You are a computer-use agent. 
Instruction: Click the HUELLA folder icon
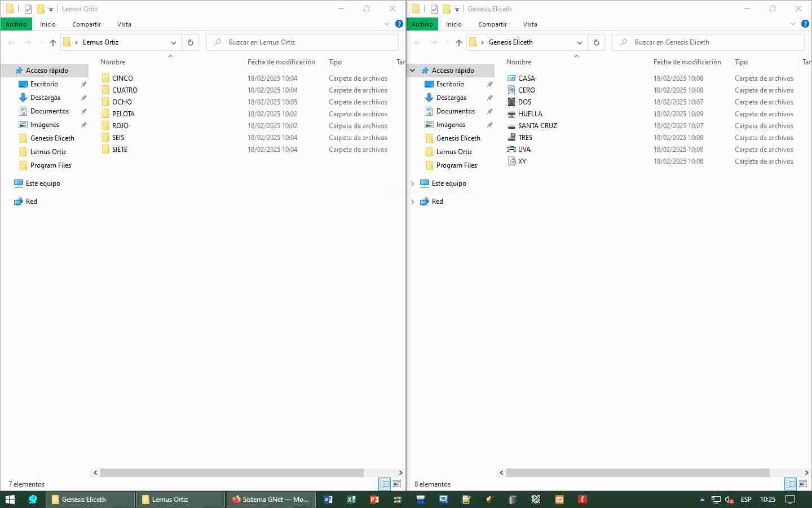coord(511,114)
